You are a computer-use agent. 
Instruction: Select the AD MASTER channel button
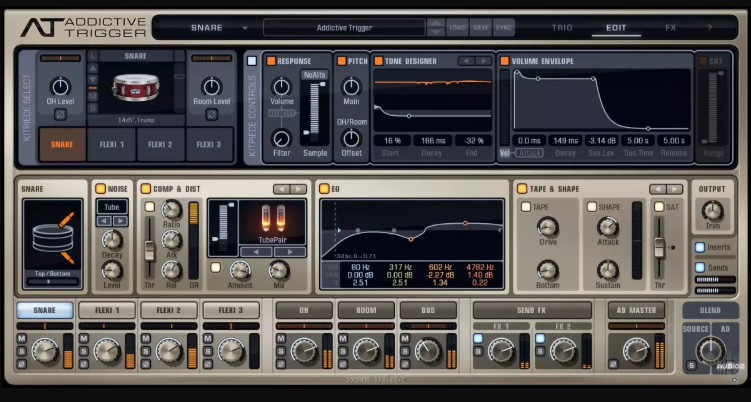point(636,310)
